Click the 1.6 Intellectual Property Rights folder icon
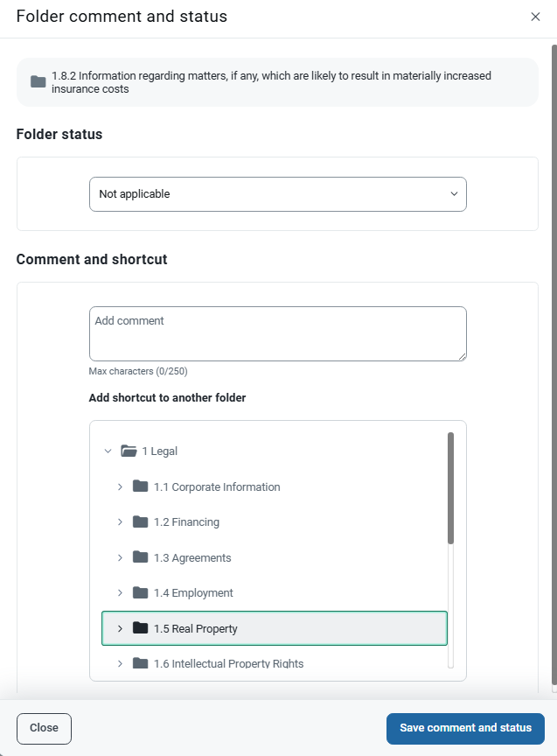Viewport: 557px width, 756px height. tap(141, 663)
